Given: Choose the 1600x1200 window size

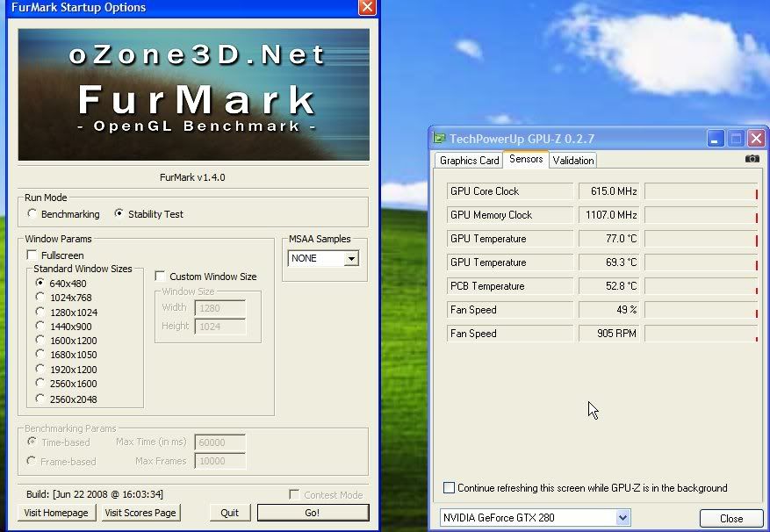Looking at the screenshot, I should coord(40,340).
